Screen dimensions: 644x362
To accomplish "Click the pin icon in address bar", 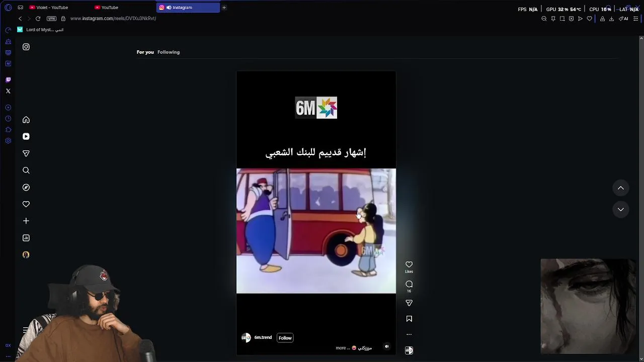I will click(553, 19).
